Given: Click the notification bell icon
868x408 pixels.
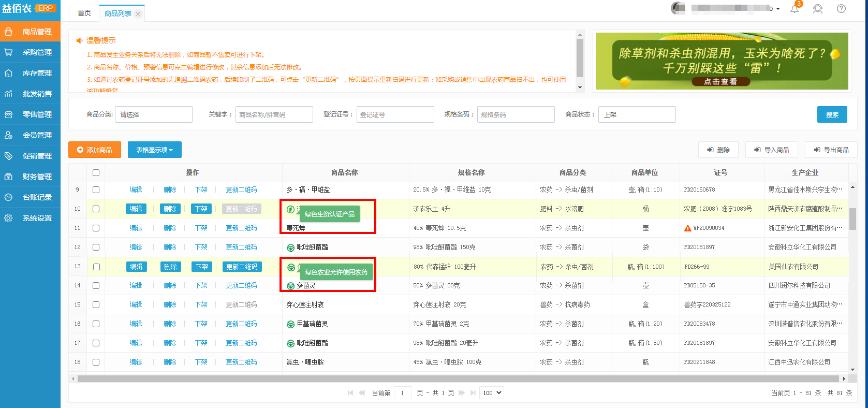Looking at the screenshot, I should pyautogui.click(x=795, y=9).
